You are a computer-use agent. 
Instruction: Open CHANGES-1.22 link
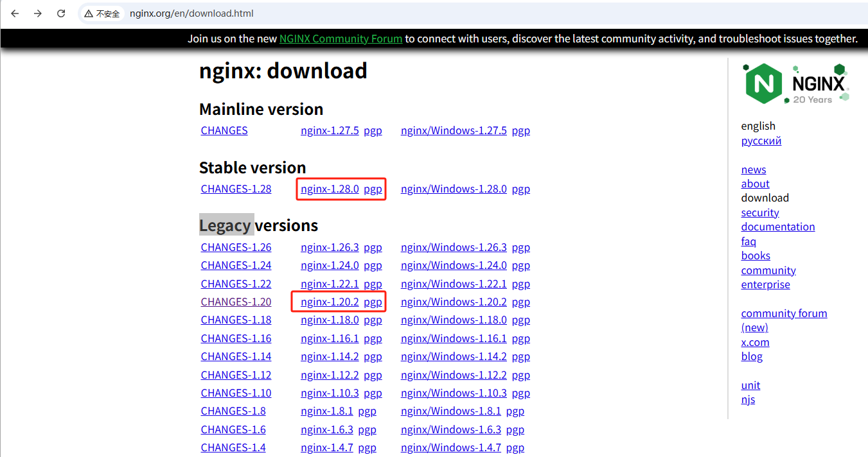point(236,284)
